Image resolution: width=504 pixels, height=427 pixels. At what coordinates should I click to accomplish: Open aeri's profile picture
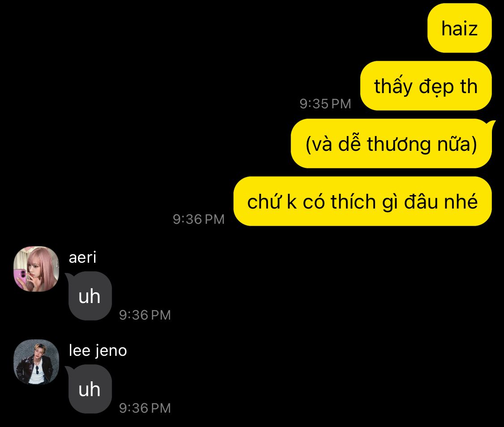pyautogui.click(x=36, y=269)
